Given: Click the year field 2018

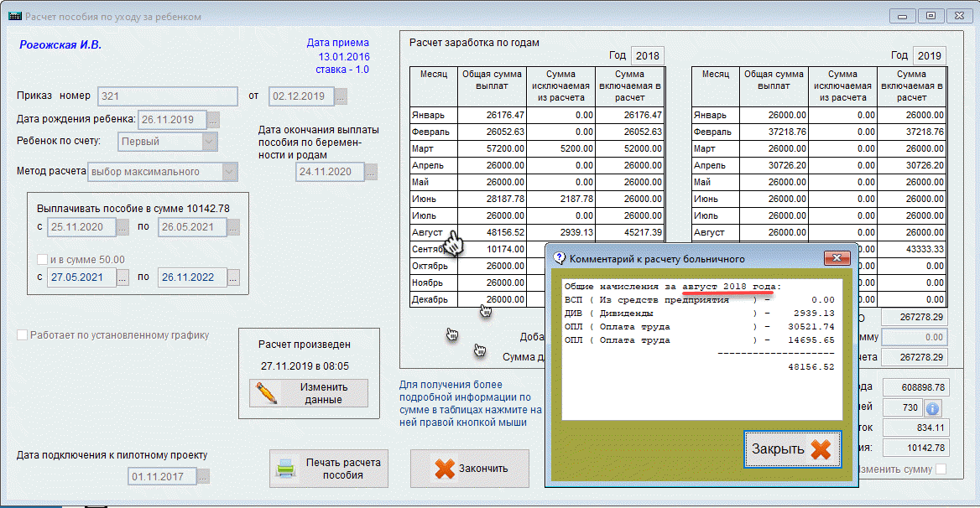Looking at the screenshot, I should click(x=647, y=55).
